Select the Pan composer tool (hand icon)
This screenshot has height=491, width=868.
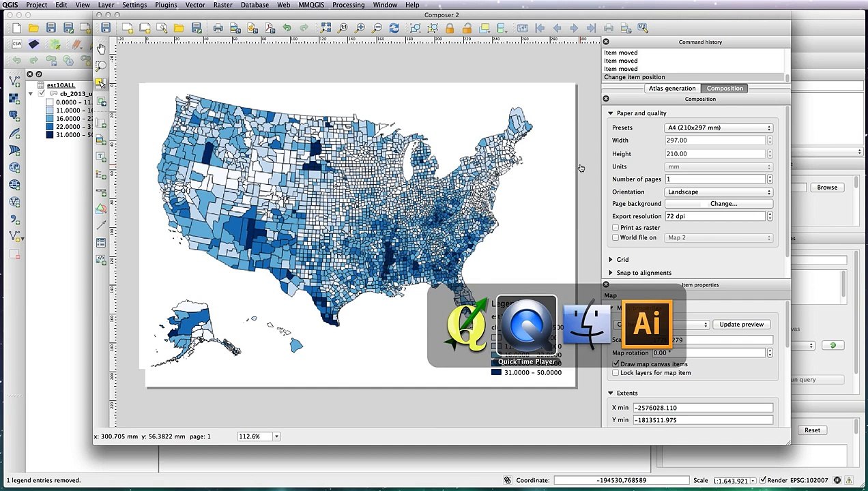[x=101, y=48]
